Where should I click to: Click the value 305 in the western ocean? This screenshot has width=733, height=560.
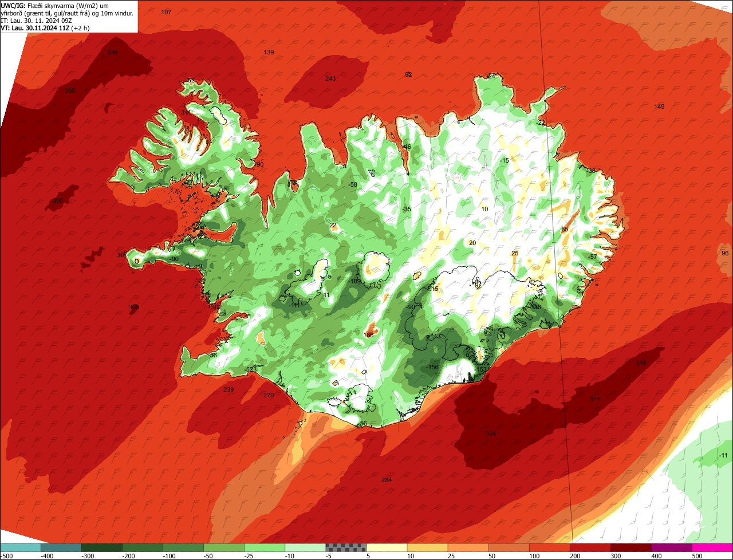[134, 307]
